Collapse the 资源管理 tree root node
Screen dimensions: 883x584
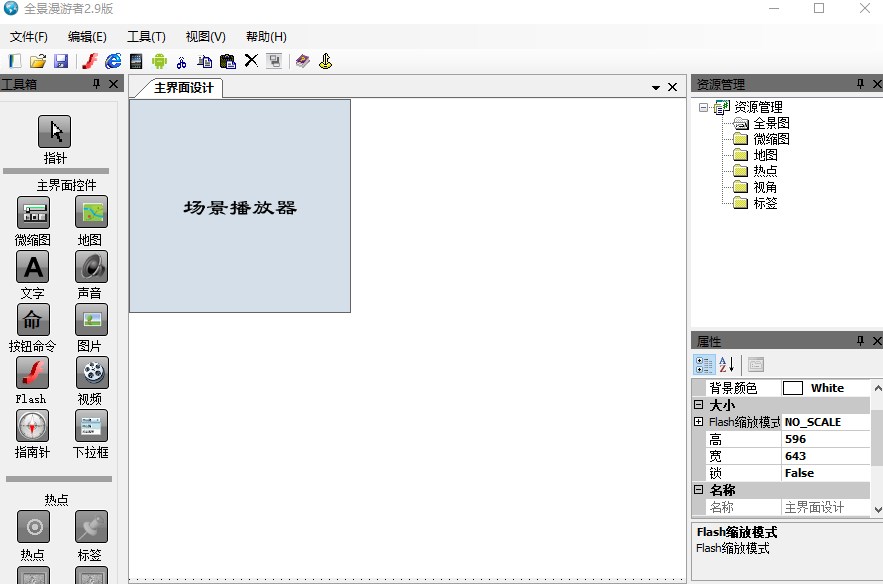click(704, 107)
